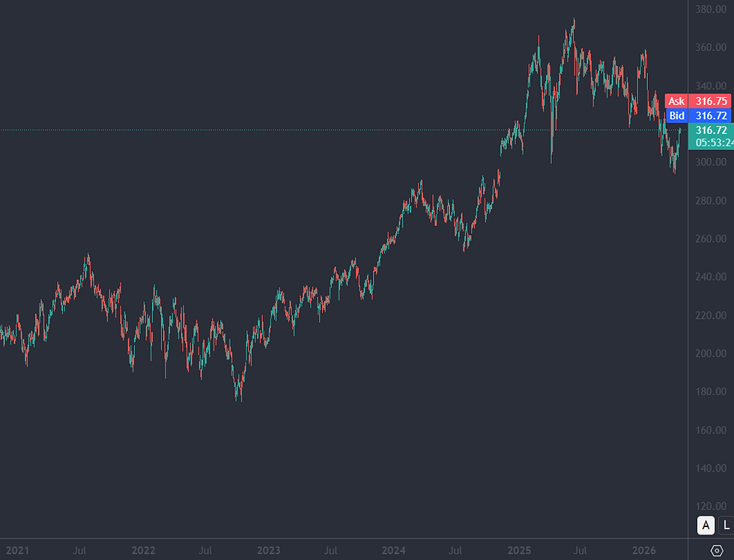Click the Jul label between 2025 and 2026

pos(580,551)
